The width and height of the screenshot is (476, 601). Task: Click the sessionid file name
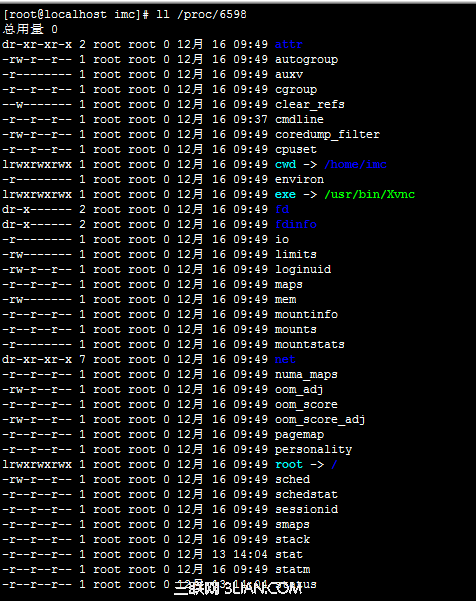(306, 509)
